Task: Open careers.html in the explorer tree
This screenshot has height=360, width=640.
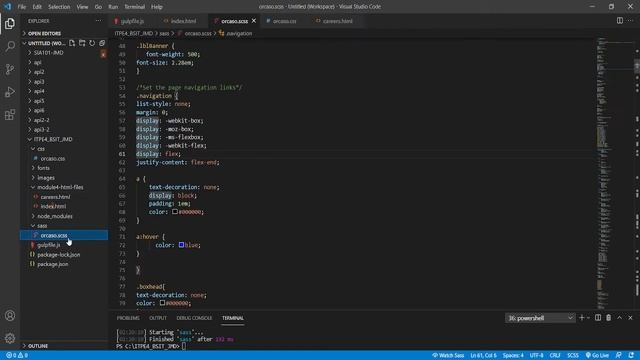Action: (x=55, y=197)
